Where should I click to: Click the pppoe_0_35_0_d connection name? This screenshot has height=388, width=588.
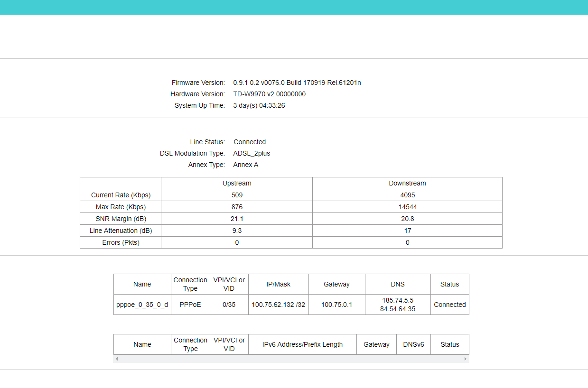tap(142, 305)
